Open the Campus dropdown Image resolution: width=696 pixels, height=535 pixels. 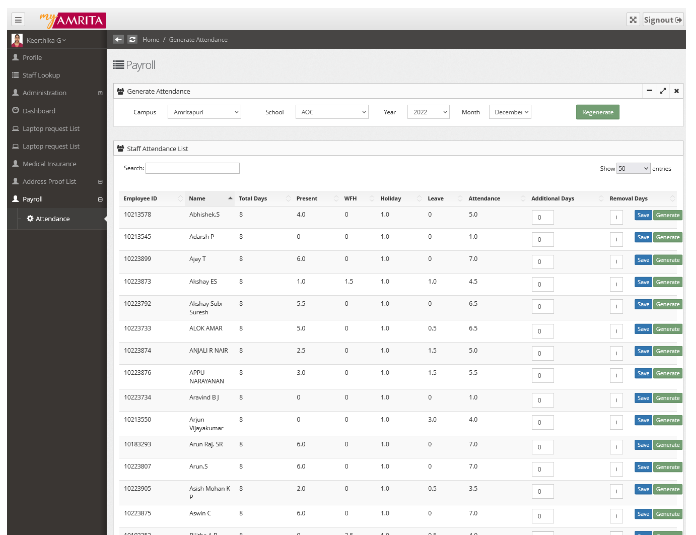[204, 113]
